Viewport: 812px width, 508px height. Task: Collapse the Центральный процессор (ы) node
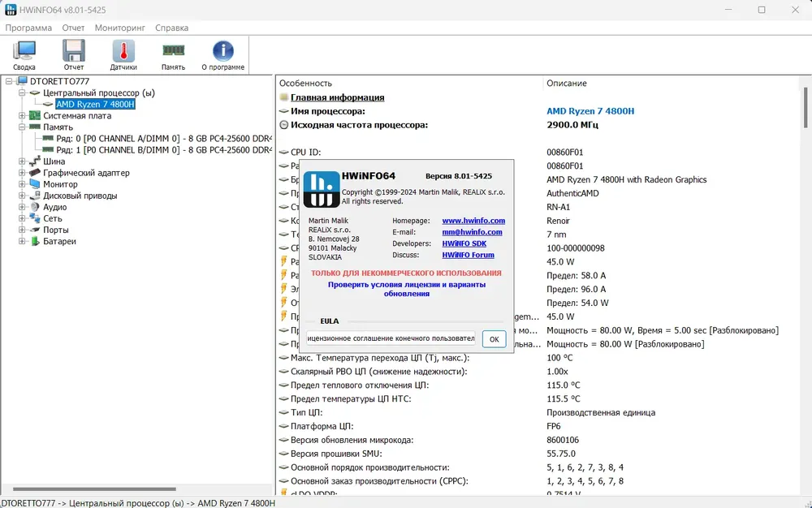[x=22, y=93]
